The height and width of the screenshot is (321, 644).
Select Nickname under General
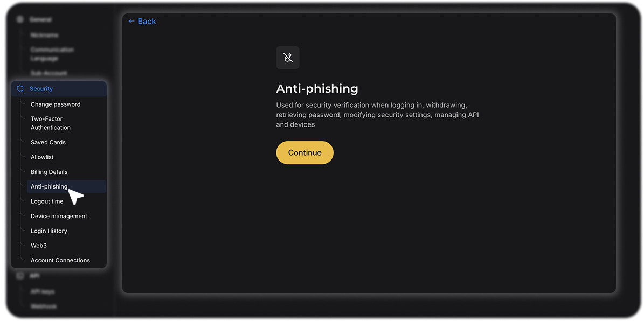point(45,36)
